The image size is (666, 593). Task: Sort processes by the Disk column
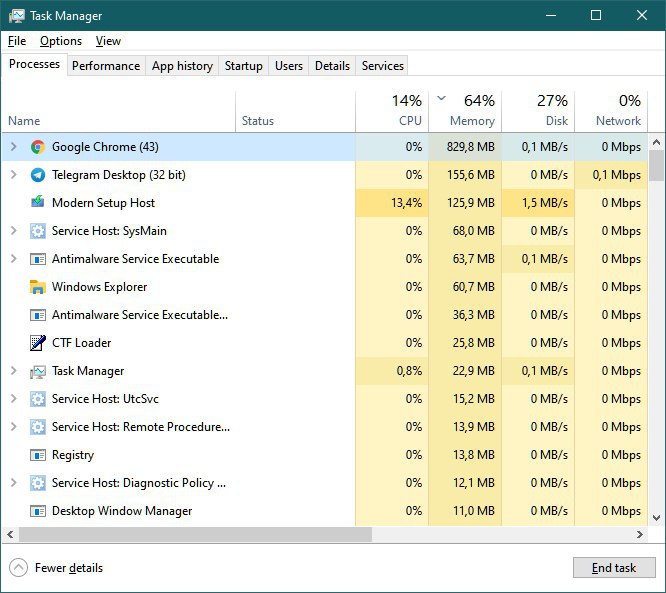click(x=538, y=111)
